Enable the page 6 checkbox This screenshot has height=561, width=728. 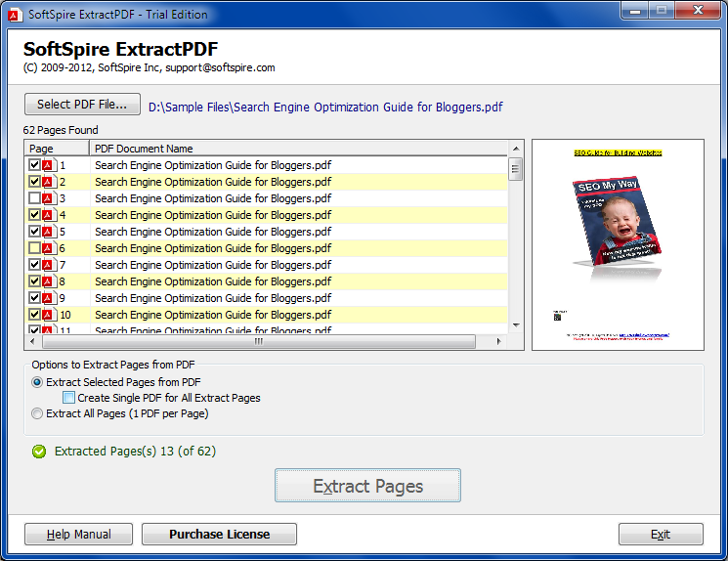35,248
